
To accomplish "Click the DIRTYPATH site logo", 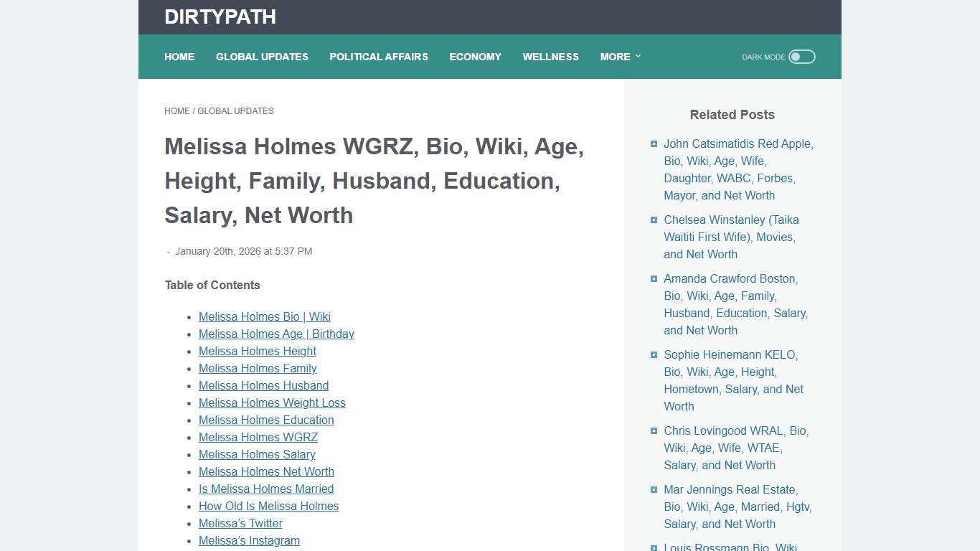I will pos(220,17).
